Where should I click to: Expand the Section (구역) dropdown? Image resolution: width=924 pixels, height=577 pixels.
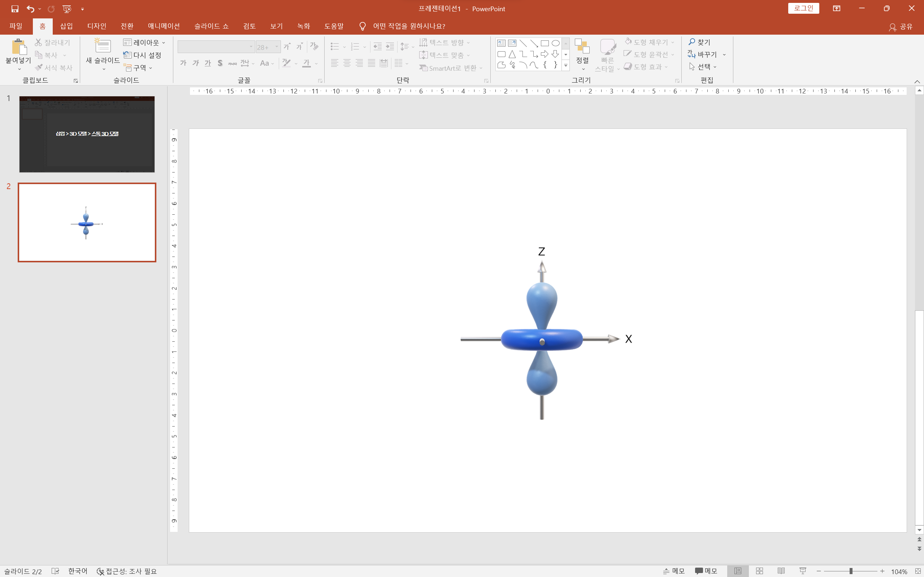point(139,68)
